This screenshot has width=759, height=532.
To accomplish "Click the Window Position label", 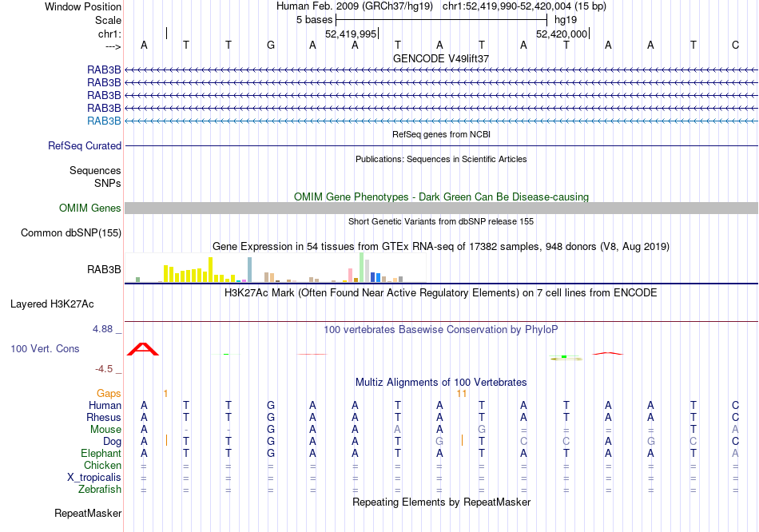I will point(83,6).
